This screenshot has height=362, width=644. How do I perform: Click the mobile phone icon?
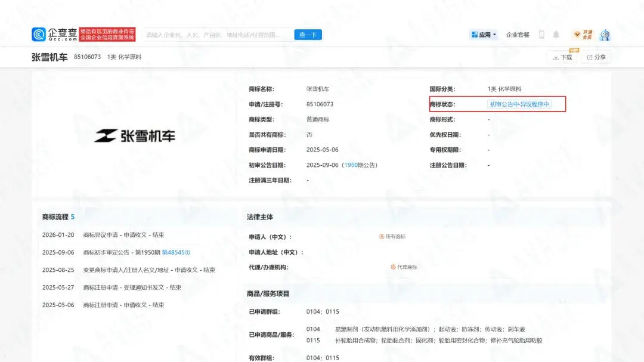click(x=541, y=35)
